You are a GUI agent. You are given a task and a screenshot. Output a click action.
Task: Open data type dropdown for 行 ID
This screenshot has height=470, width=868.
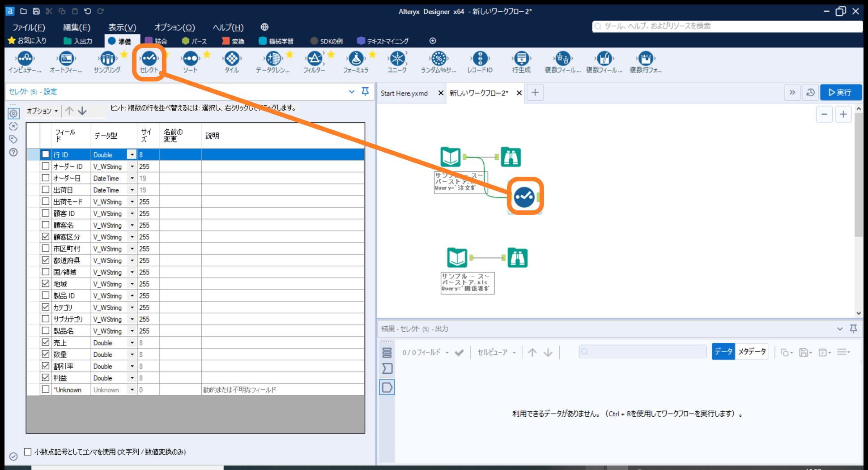[x=132, y=154]
